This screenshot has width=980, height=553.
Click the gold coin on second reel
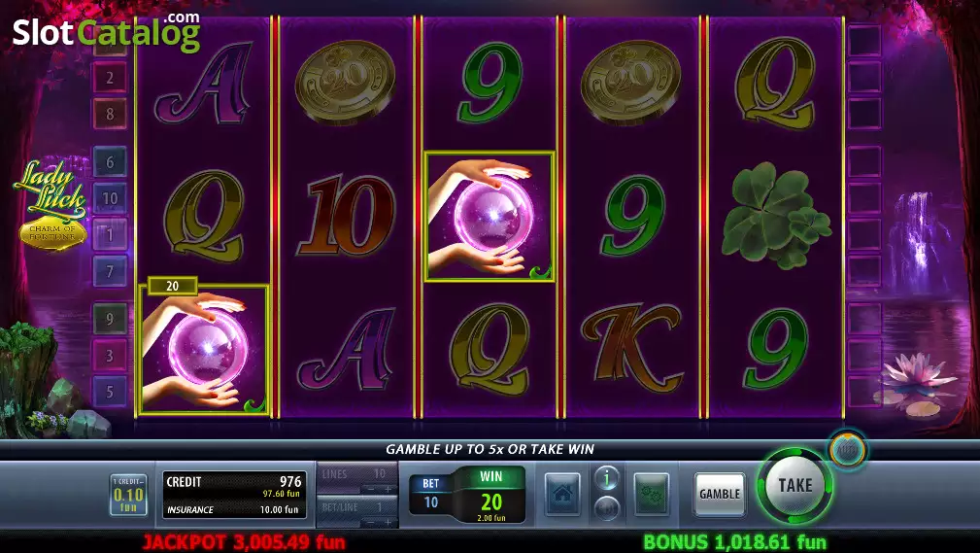[346, 82]
